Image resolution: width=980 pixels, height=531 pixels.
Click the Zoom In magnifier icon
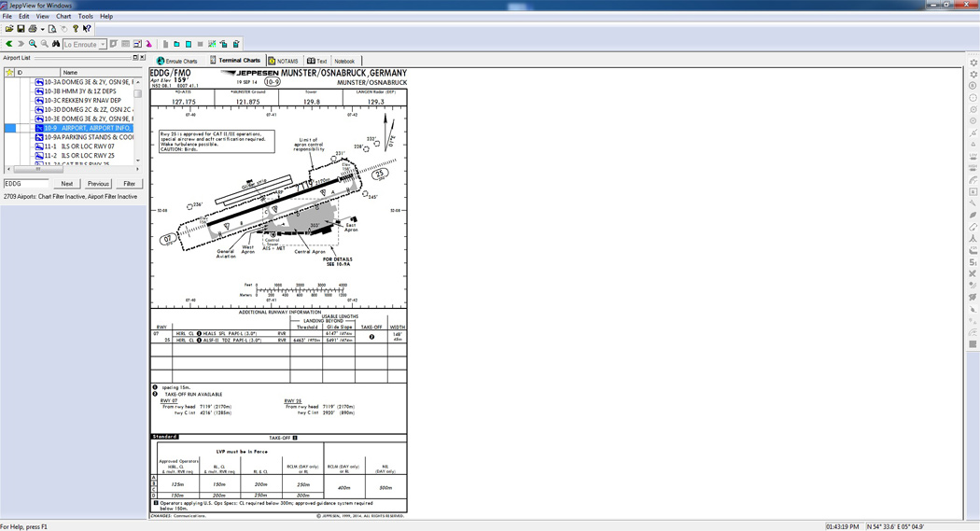tap(33, 44)
